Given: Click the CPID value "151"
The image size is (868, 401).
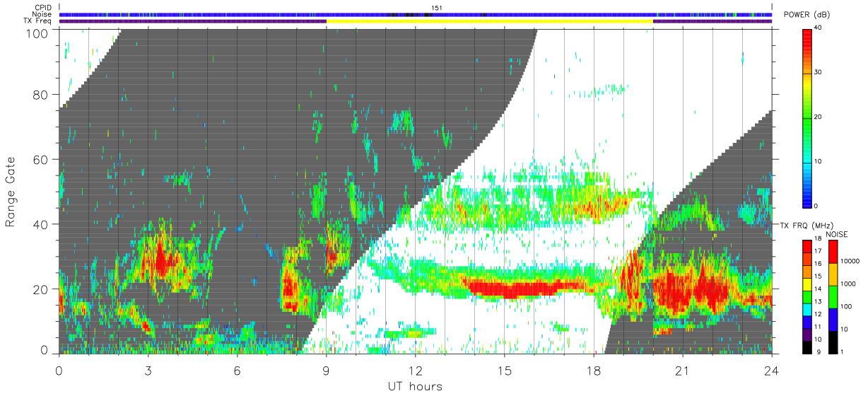Looking at the screenshot, I should (x=435, y=8).
